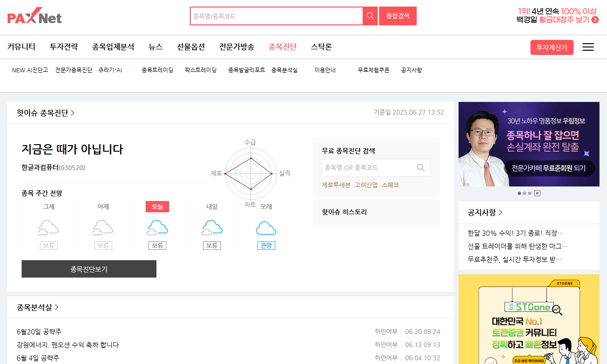Select the first carousel dot indicator
This screenshot has width=607, height=364.
[x=519, y=193]
